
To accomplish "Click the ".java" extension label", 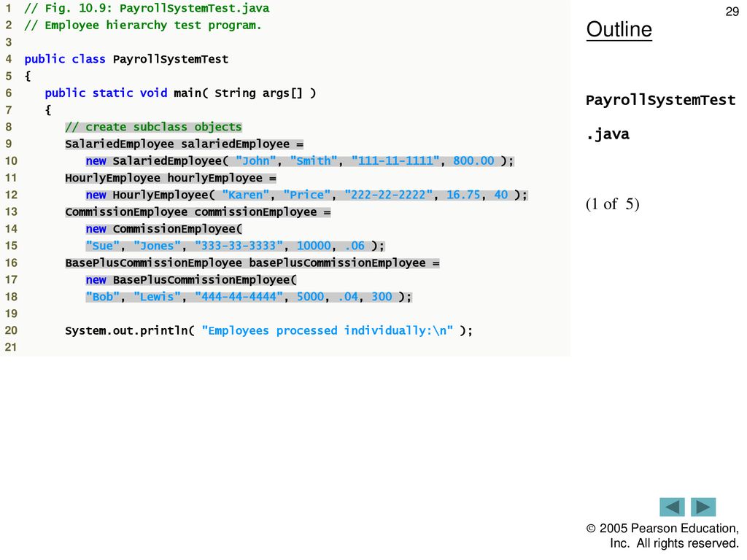I will point(608,134).
